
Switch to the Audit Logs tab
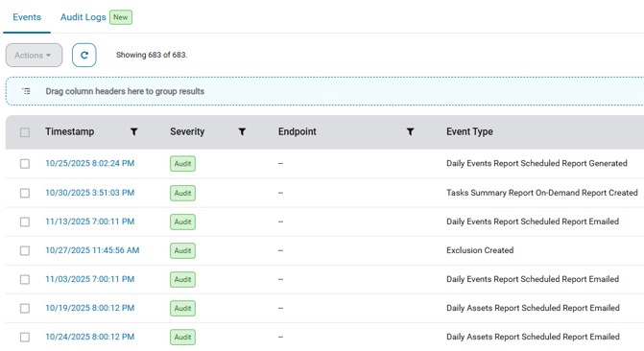pos(83,17)
